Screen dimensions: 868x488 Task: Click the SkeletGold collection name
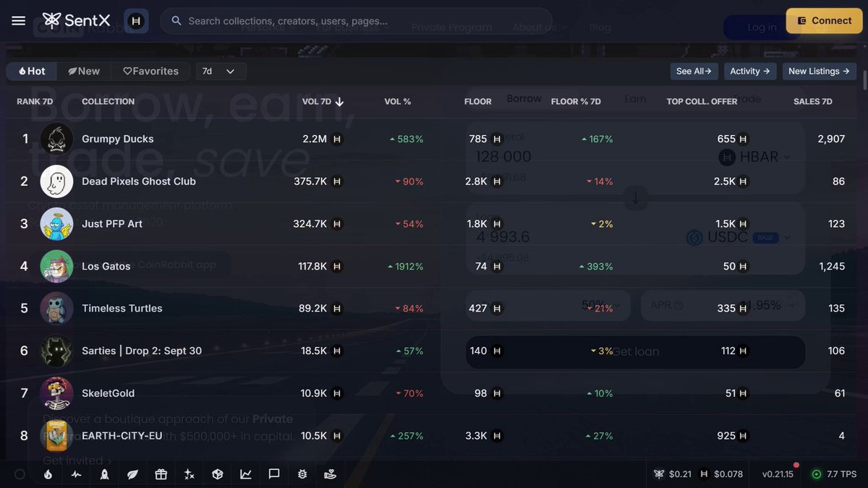click(x=109, y=394)
